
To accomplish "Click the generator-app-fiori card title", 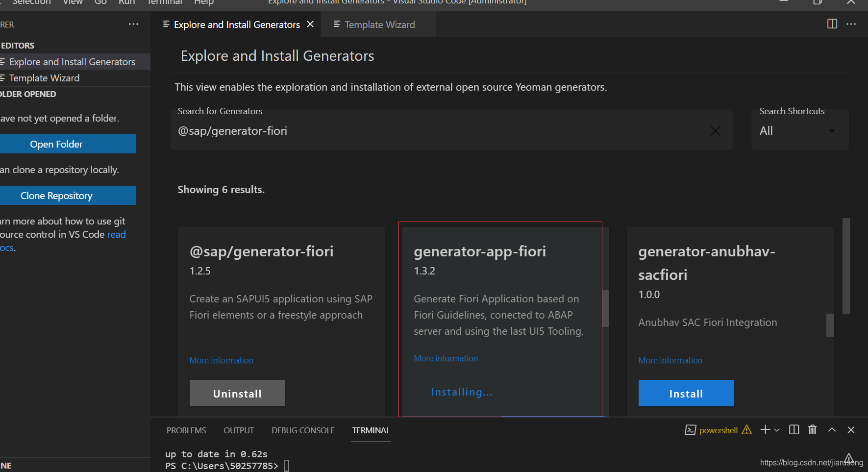I will click(x=480, y=251).
